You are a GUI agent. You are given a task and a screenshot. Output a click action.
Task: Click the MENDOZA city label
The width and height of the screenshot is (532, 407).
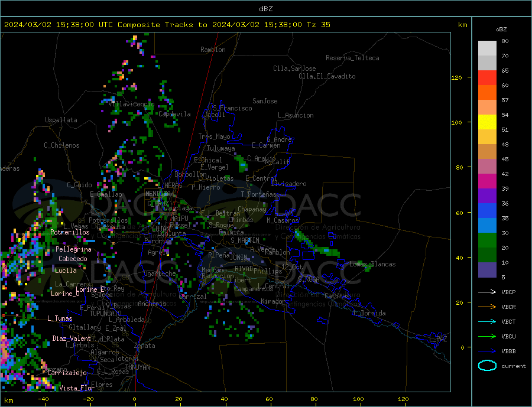[x=158, y=194]
